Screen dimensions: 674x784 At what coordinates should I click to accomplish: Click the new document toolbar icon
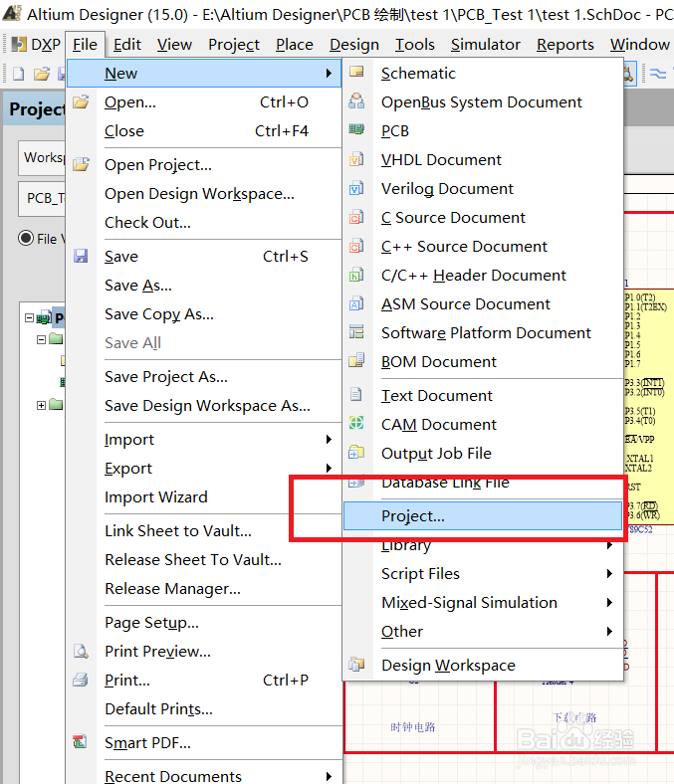[19, 74]
